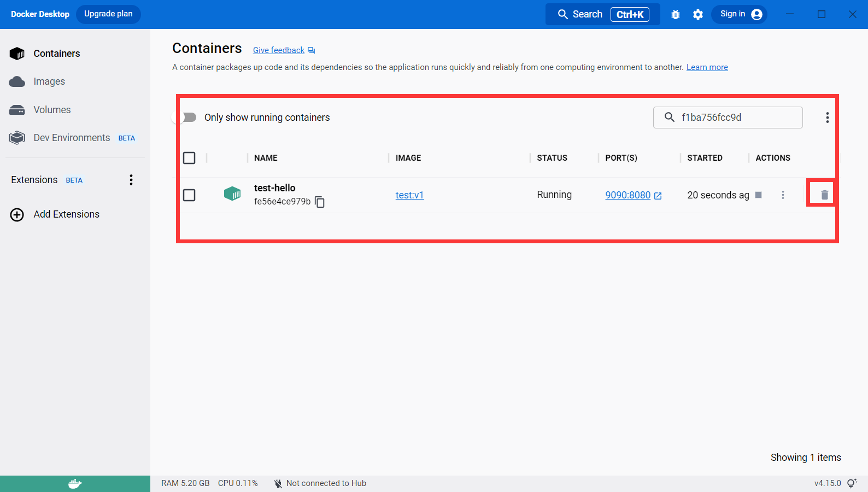This screenshot has height=492, width=868.
Task: Delete the test-hello container with trash icon
Action: coord(824,195)
